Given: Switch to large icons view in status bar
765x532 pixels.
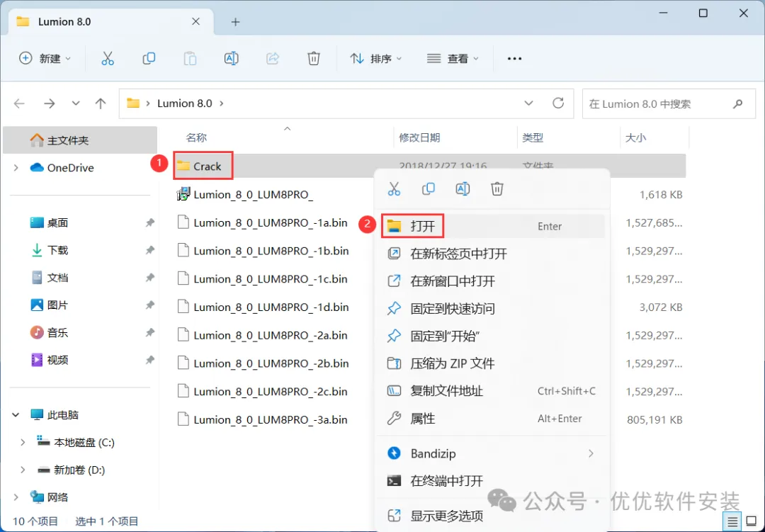Looking at the screenshot, I should 752,522.
